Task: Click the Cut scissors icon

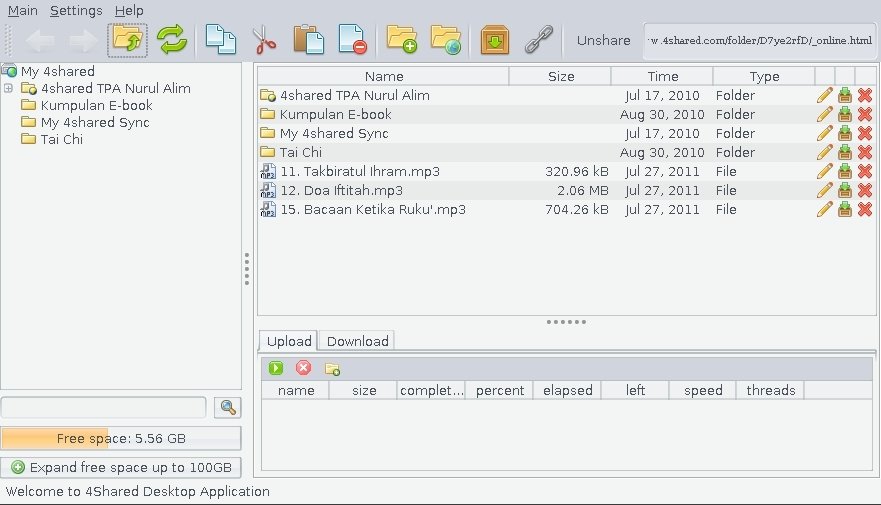Action: coord(264,39)
